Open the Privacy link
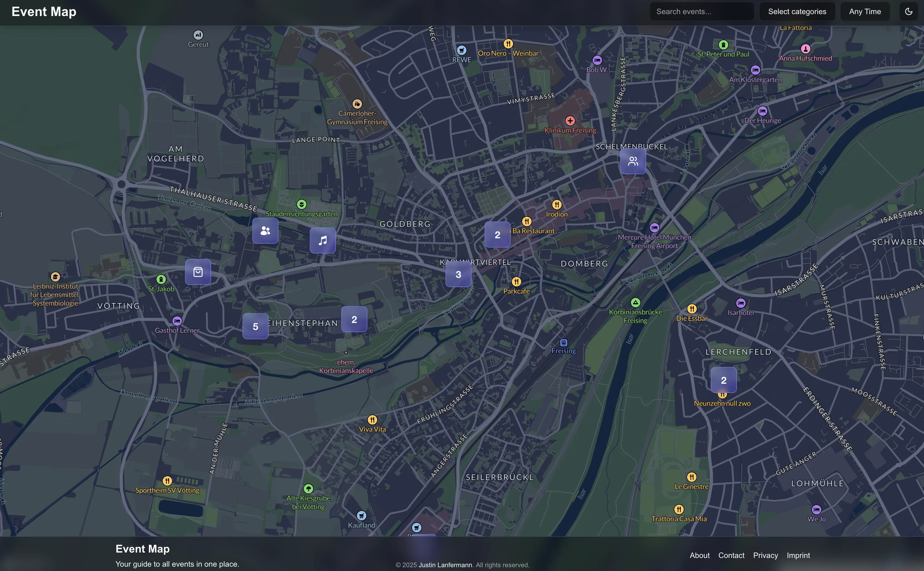The image size is (924, 571). click(x=765, y=555)
